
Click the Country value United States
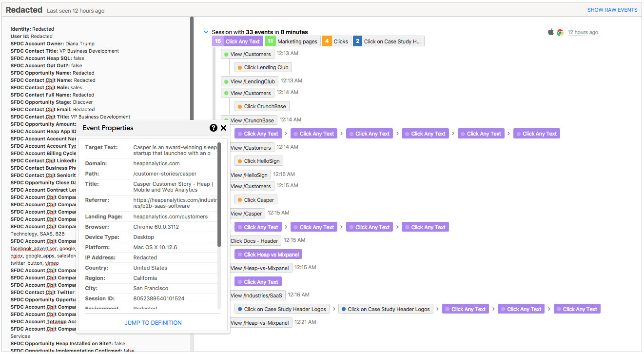coord(150,268)
